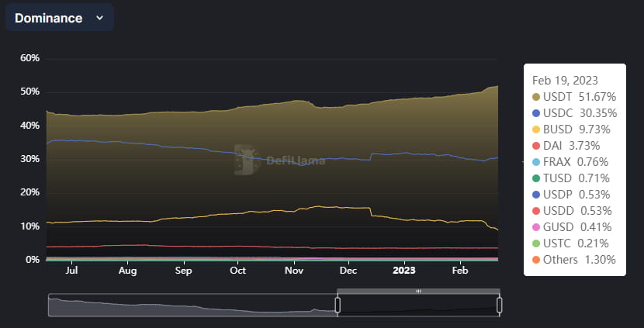Screen dimensions: 644x328
Task: Click the 'Feb' x-axis label
Action: [460, 271]
